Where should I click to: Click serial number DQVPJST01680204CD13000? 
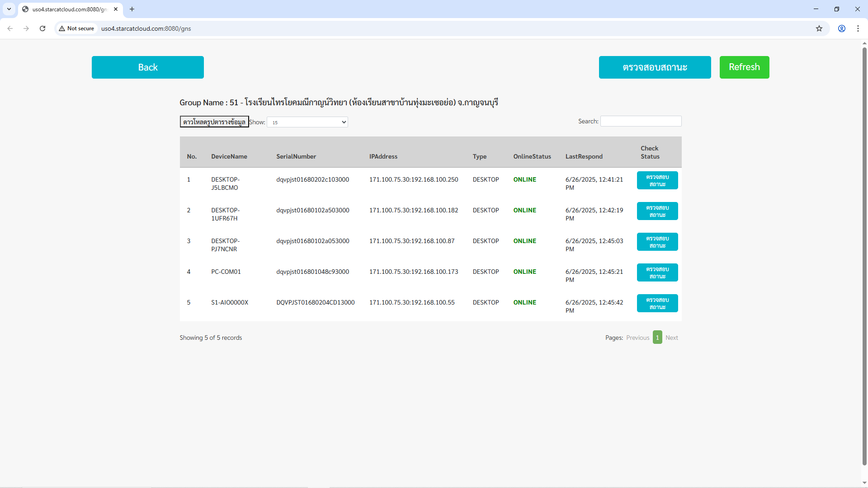[x=316, y=302]
